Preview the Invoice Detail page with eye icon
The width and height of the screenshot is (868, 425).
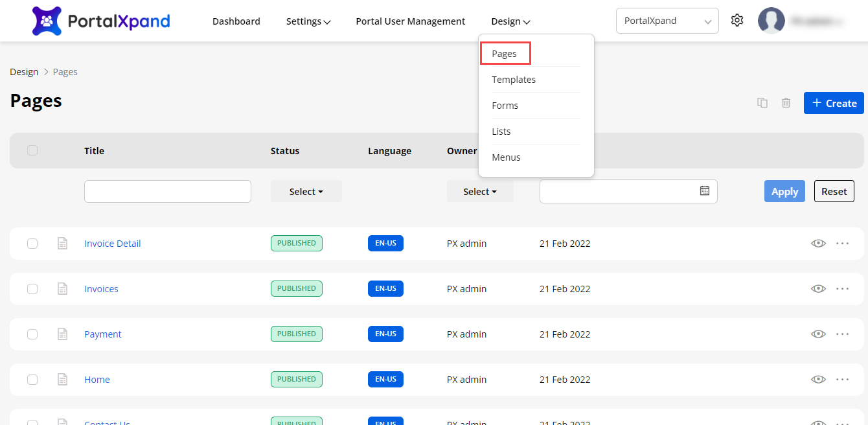818,244
